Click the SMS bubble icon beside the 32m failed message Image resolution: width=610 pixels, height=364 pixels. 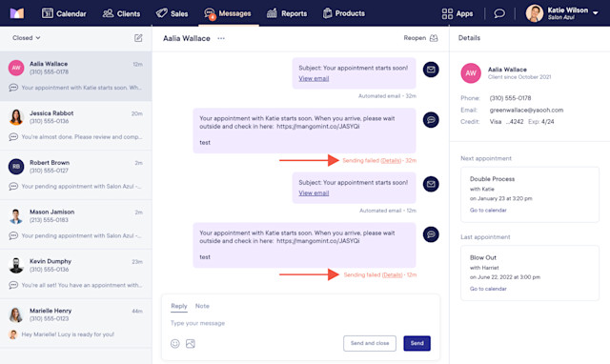point(431,120)
